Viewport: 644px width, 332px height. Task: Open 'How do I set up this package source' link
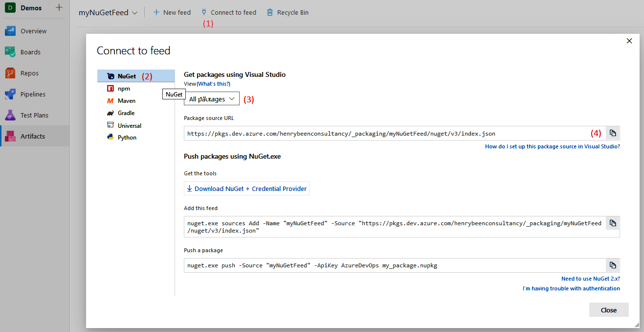553,146
